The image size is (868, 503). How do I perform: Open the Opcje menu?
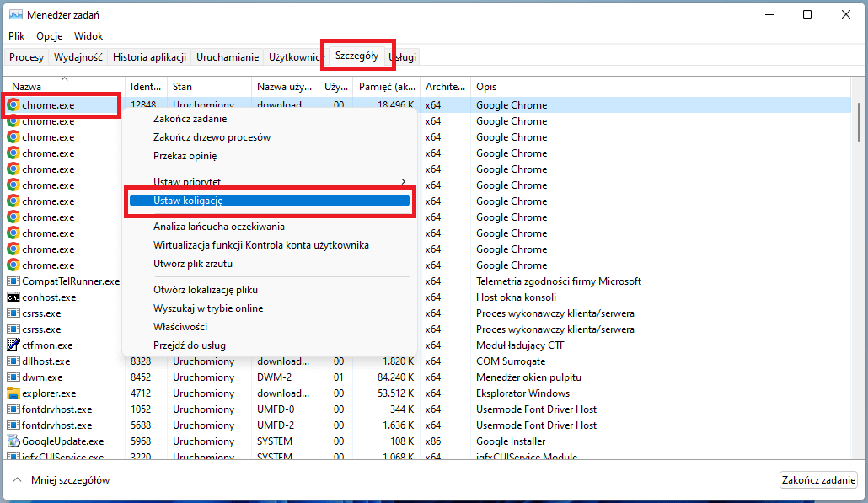49,36
